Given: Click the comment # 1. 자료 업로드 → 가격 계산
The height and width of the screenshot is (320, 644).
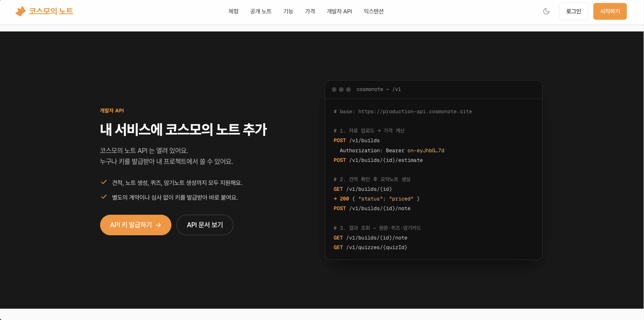Looking at the screenshot, I should [x=369, y=131].
